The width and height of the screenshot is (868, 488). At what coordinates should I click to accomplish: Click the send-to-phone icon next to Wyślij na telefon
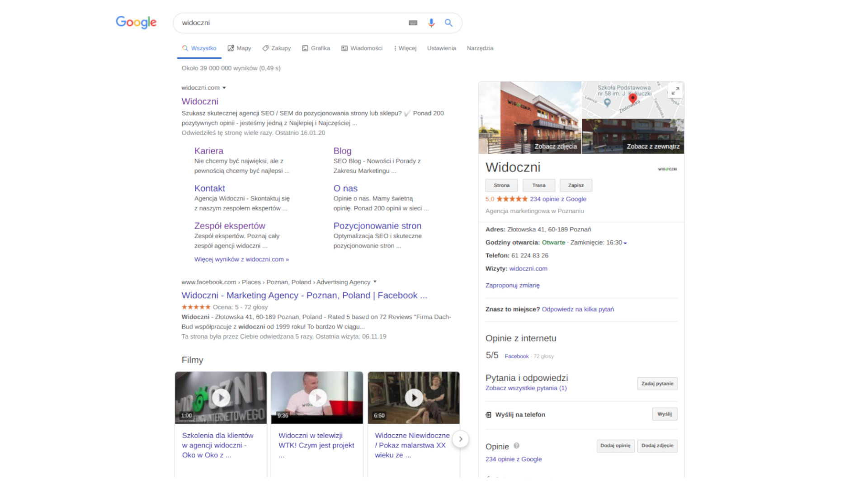point(488,415)
